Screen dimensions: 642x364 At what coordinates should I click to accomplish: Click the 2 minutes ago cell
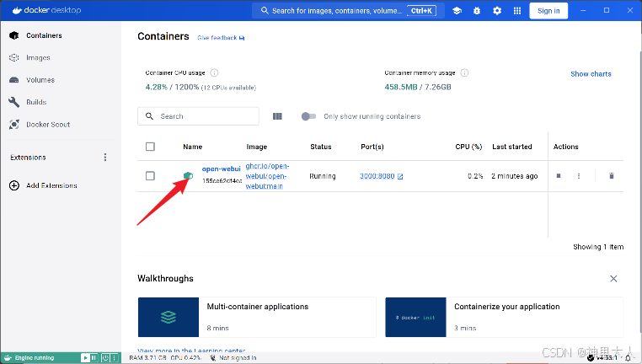click(514, 176)
